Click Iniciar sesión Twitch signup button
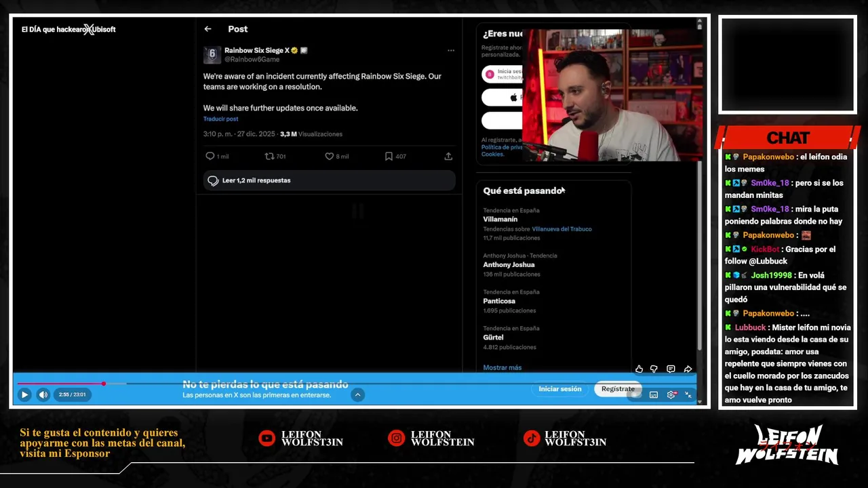868x488 pixels. pyautogui.click(x=502, y=75)
